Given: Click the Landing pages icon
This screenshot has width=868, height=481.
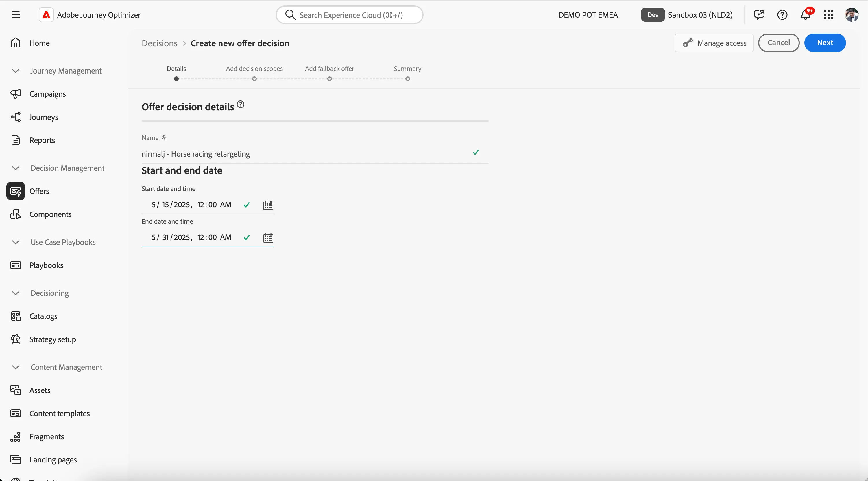Looking at the screenshot, I should [x=16, y=459].
